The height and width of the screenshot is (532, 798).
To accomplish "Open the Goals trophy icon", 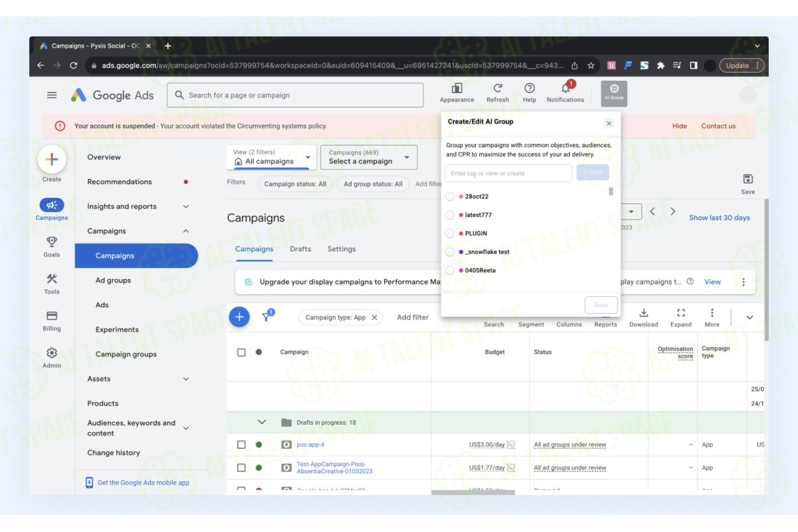I will coord(52,242).
